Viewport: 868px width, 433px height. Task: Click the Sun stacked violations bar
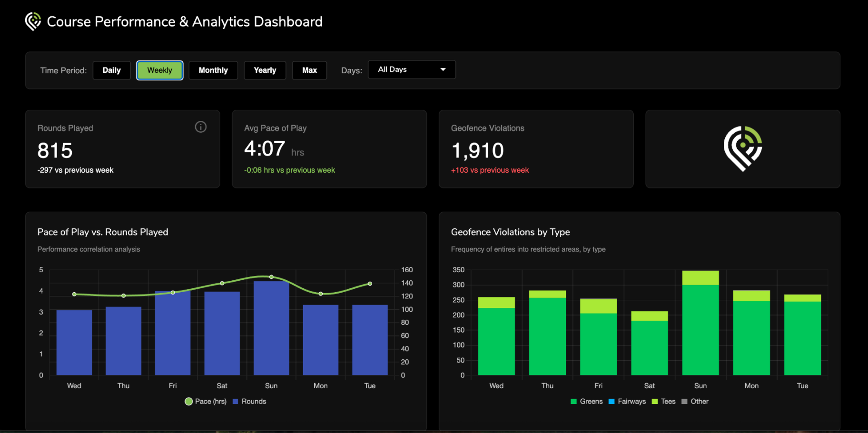tap(700, 323)
